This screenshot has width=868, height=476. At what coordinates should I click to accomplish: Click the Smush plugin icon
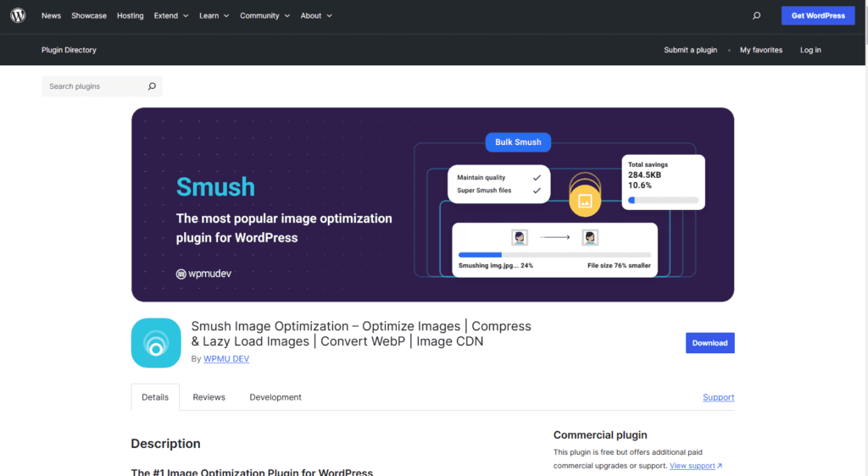[156, 343]
